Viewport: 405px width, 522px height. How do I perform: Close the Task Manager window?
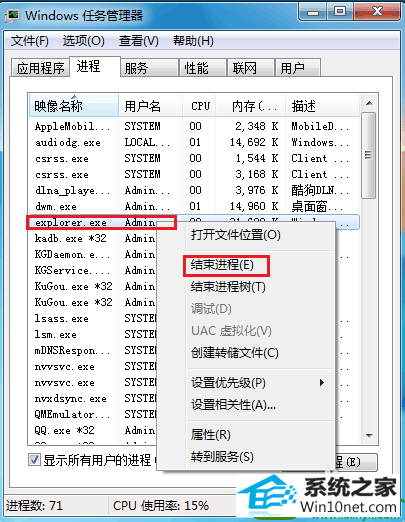(x=377, y=12)
